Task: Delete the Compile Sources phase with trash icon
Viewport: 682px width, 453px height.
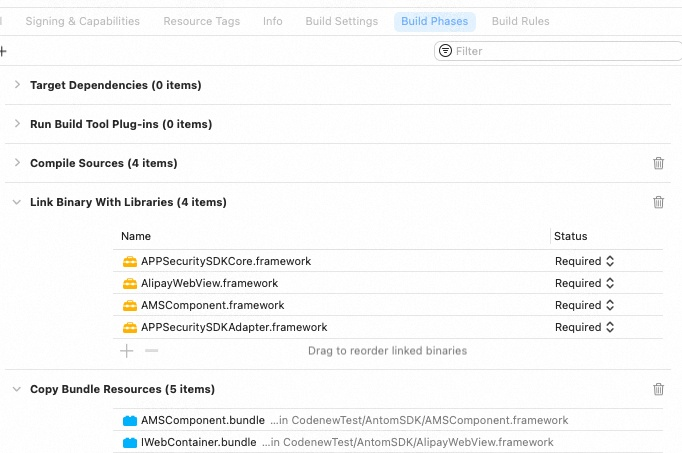Action: (x=658, y=163)
